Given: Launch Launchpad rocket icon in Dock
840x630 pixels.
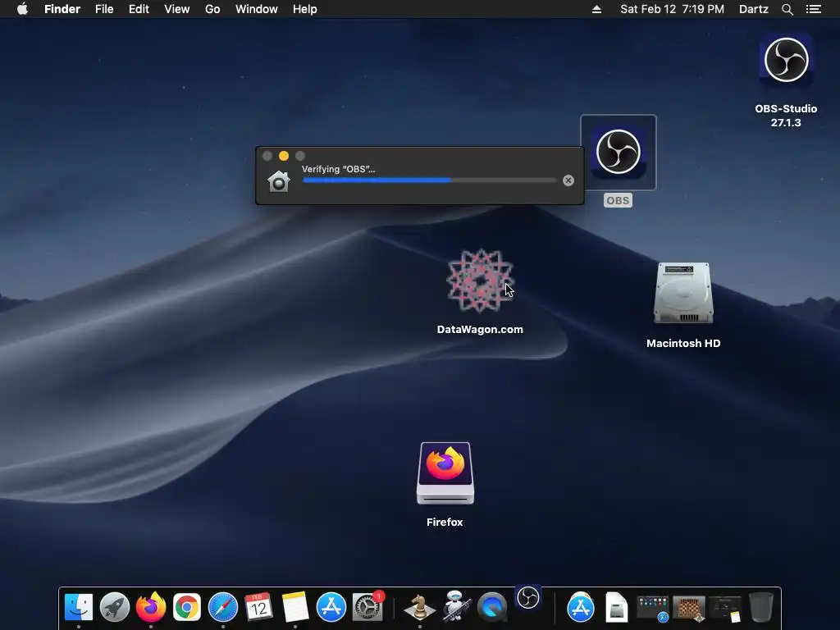Looking at the screenshot, I should coord(115,608).
